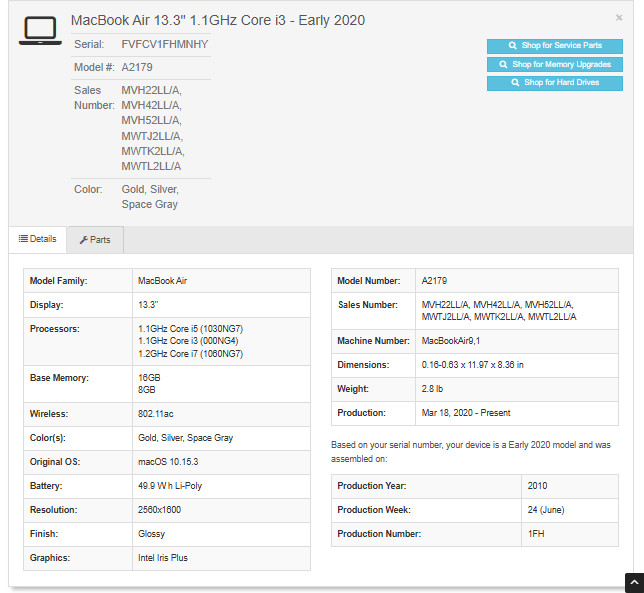Click Production Week value 24 (June)
The height and width of the screenshot is (593, 644).
546,510
